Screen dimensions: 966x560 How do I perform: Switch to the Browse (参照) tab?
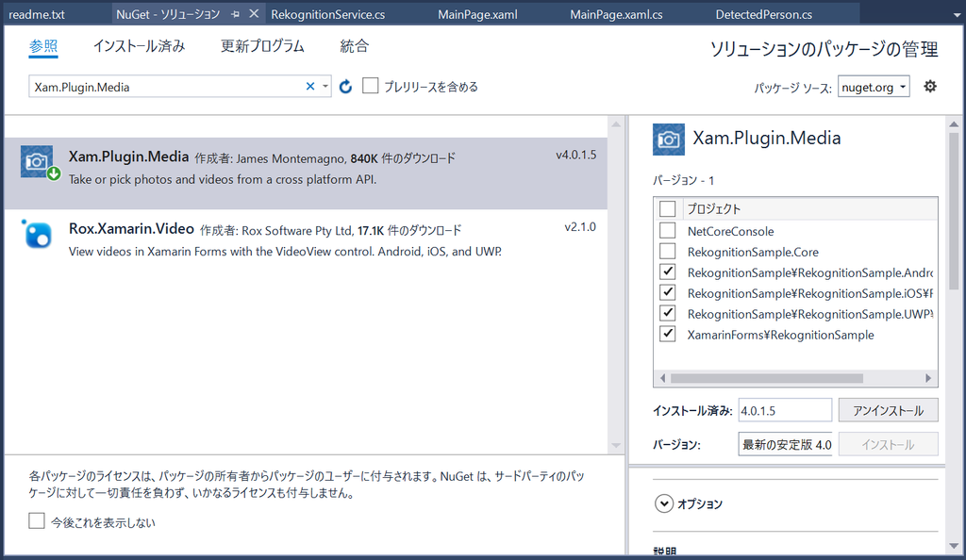[x=43, y=46]
